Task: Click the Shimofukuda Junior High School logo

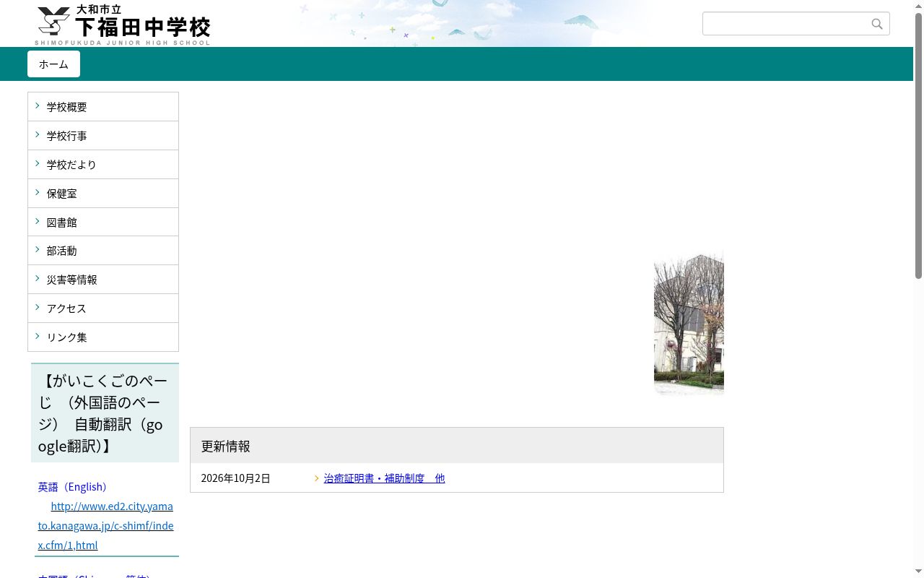Action: [x=123, y=25]
